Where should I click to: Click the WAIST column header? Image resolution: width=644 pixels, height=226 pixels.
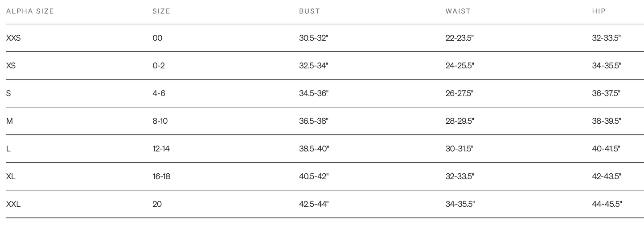click(458, 11)
